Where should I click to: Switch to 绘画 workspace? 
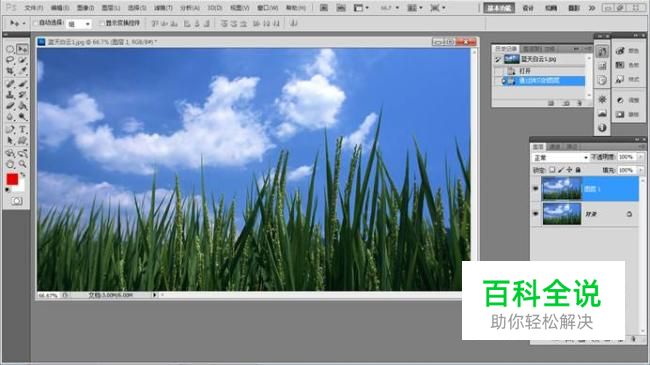[551, 8]
